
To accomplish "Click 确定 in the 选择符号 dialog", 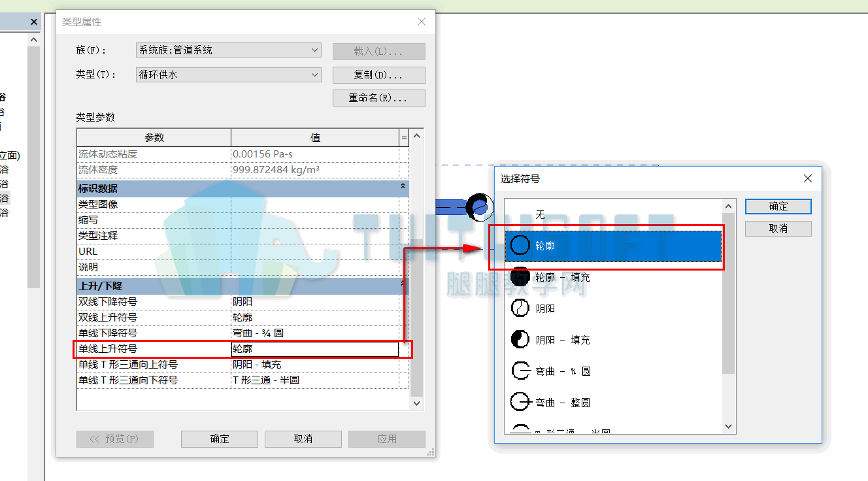I will (778, 206).
